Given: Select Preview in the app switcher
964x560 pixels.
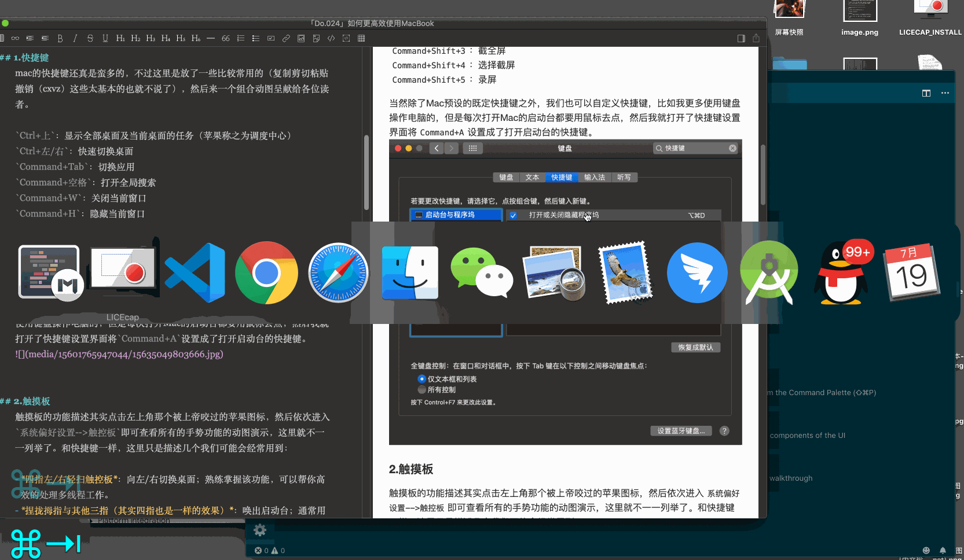Looking at the screenshot, I should (554, 272).
